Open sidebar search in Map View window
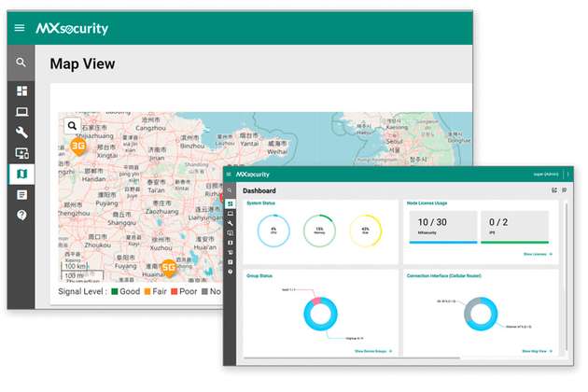The height and width of the screenshot is (392, 588). pyautogui.click(x=21, y=63)
